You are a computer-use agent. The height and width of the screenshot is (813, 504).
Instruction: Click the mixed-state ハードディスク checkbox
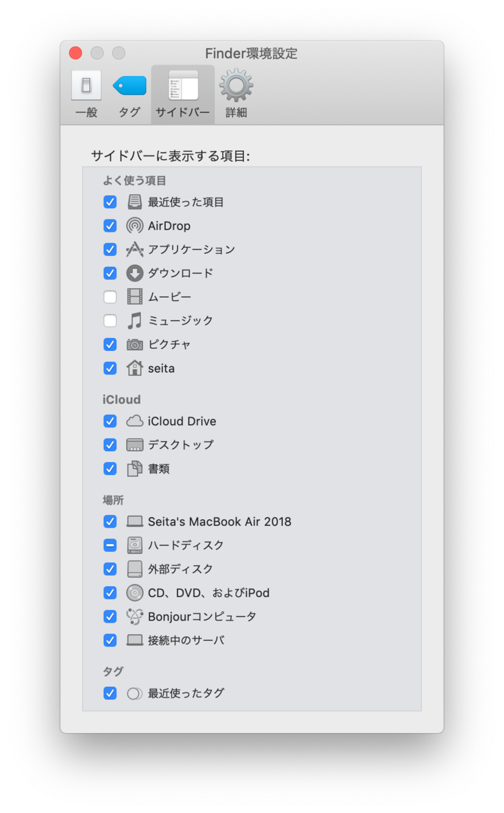pyautogui.click(x=110, y=545)
